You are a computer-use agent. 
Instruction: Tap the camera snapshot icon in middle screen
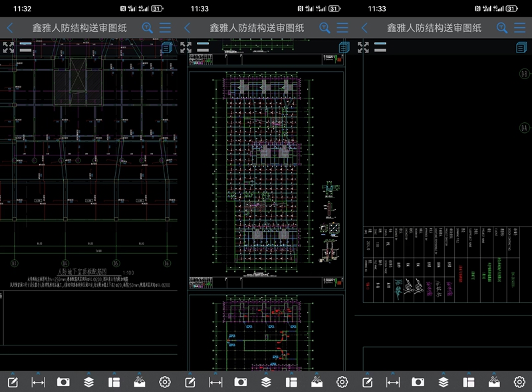[x=241, y=382]
